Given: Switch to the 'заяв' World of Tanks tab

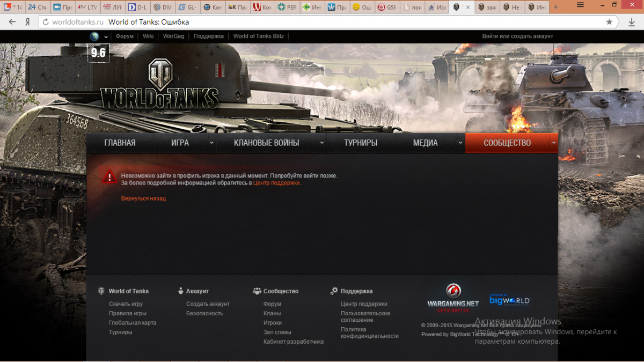Looking at the screenshot, I should click(x=487, y=8).
